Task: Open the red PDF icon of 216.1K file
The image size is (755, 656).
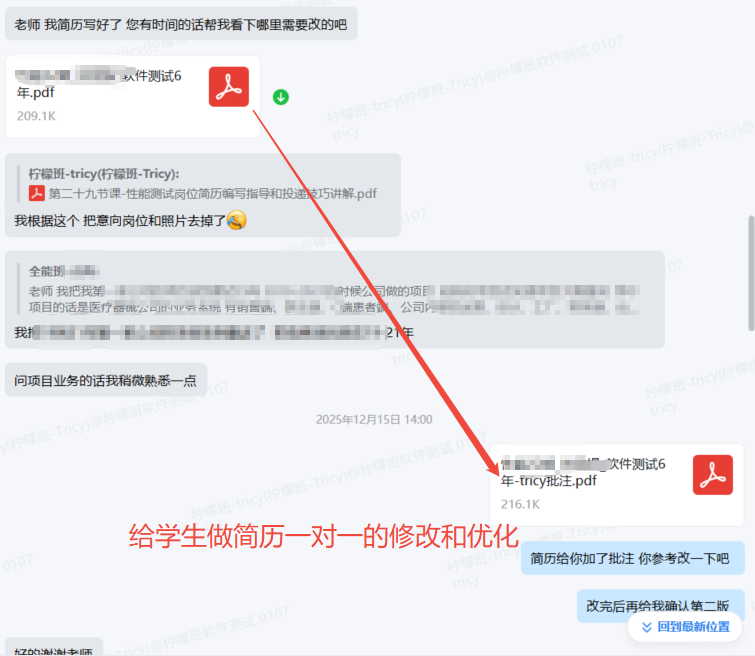Action: (x=713, y=475)
